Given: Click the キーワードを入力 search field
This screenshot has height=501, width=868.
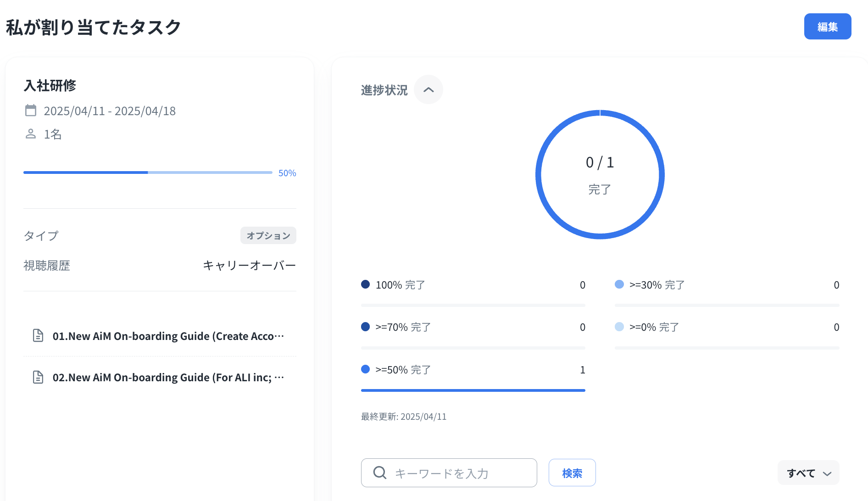Looking at the screenshot, I should (459, 473).
